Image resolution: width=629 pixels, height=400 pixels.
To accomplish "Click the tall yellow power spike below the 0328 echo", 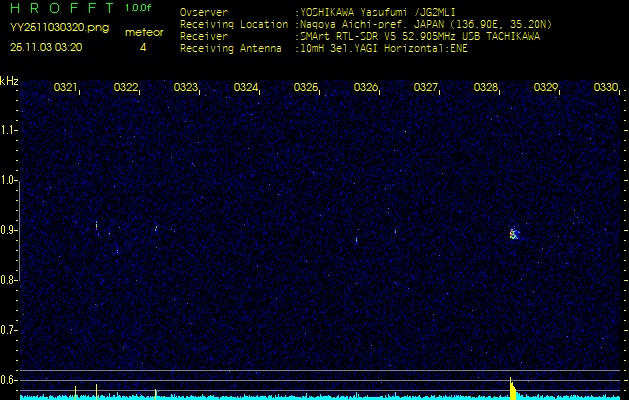I will pos(512,388).
